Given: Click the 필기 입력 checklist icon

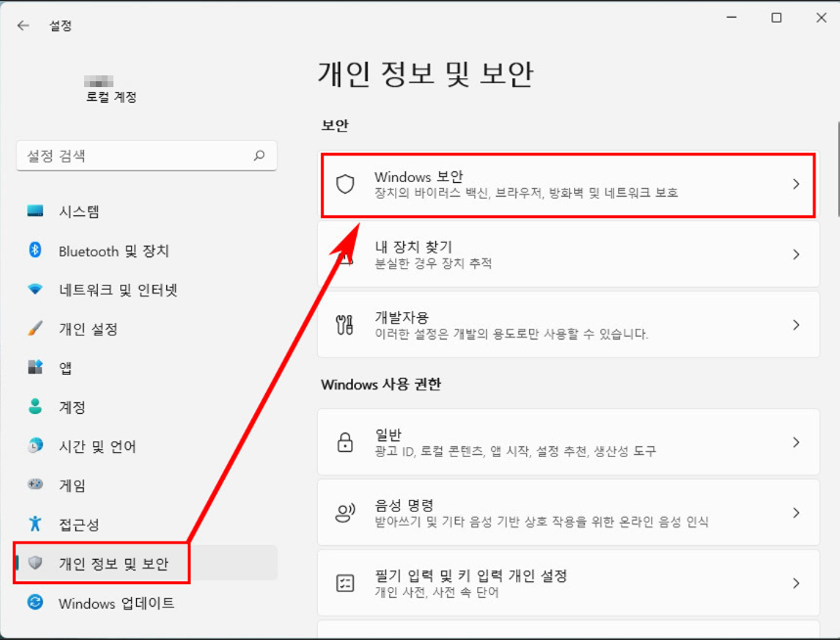Looking at the screenshot, I should click(x=345, y=582).
